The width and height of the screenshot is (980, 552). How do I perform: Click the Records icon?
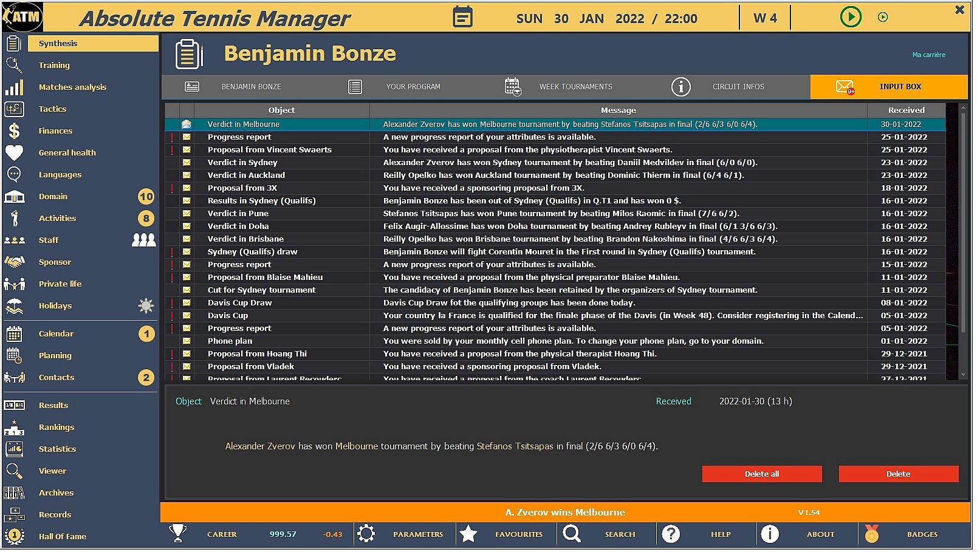(15, 515)
